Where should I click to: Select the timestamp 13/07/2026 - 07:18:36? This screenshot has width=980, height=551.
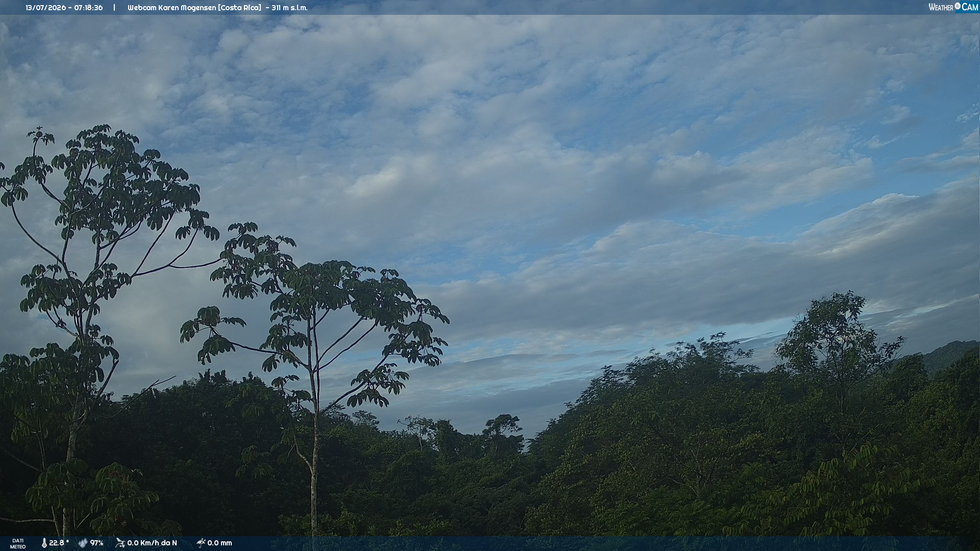[x=64, y=8]
